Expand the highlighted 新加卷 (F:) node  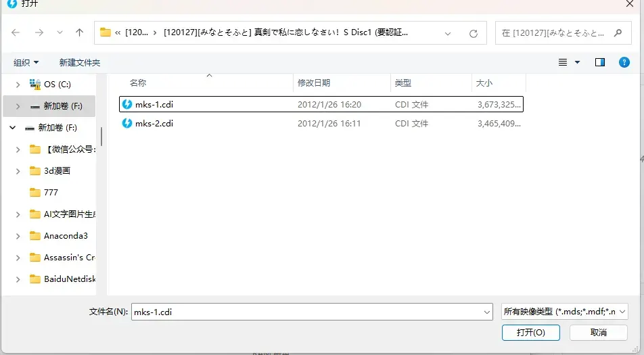click(18, 106)
